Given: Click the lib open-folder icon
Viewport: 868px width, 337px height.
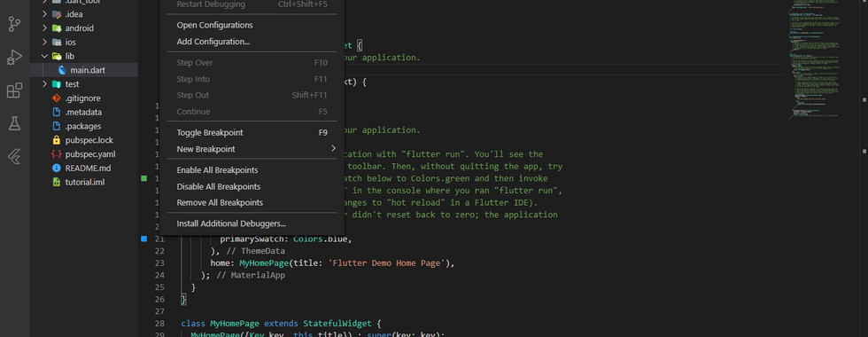Looking at the screenshot, I should pos(56,56).
